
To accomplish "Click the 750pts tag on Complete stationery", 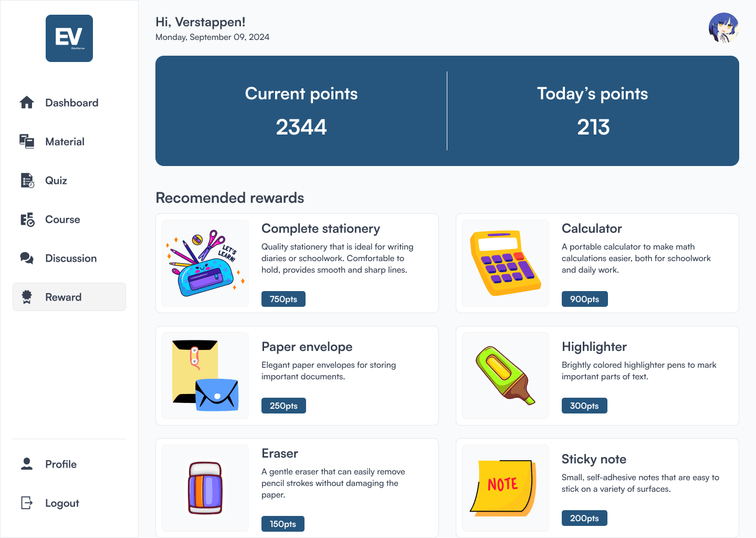I will pos(283,298).
